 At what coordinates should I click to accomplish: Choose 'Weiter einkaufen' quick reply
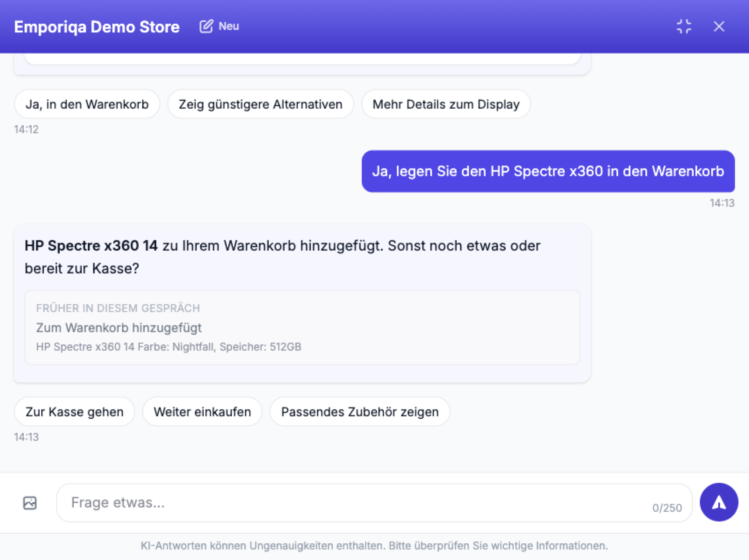(x=202, y=412)
